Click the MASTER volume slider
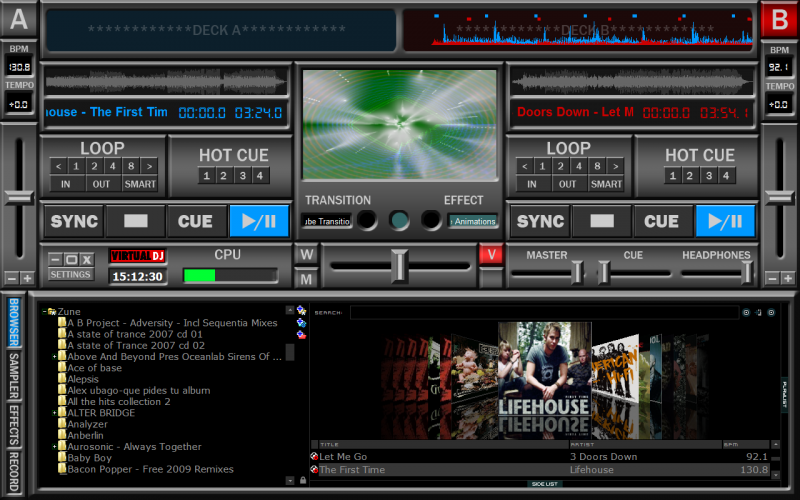The height and width of the screenshot is (500, 800). pos(577,272)
